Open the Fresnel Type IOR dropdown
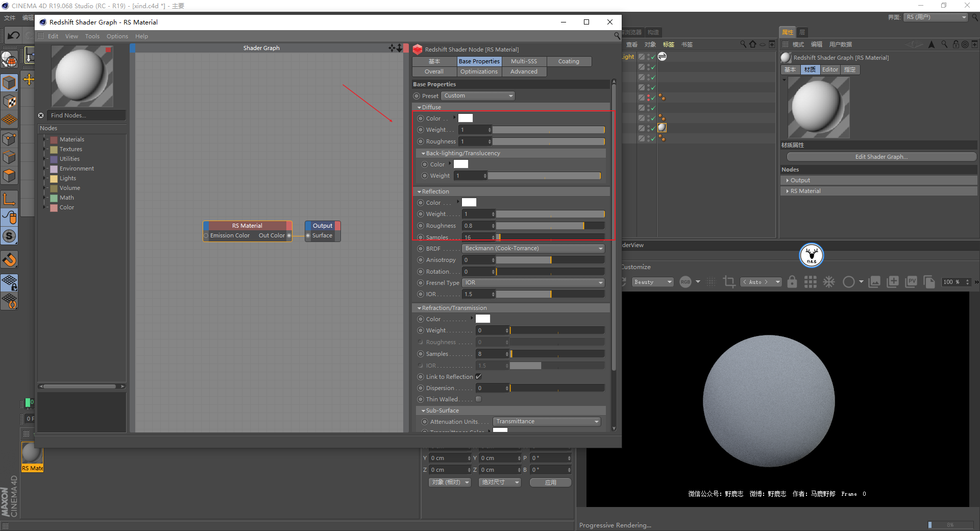This screenshot has width=980, height=531. pos(533,283)
